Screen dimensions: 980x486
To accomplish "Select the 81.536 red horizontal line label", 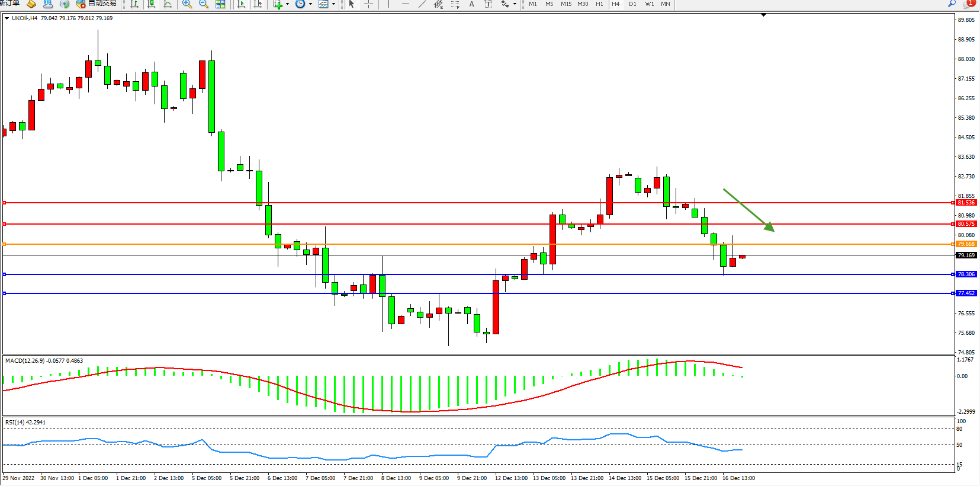I will pyautogui.click(x=966, y=203).
